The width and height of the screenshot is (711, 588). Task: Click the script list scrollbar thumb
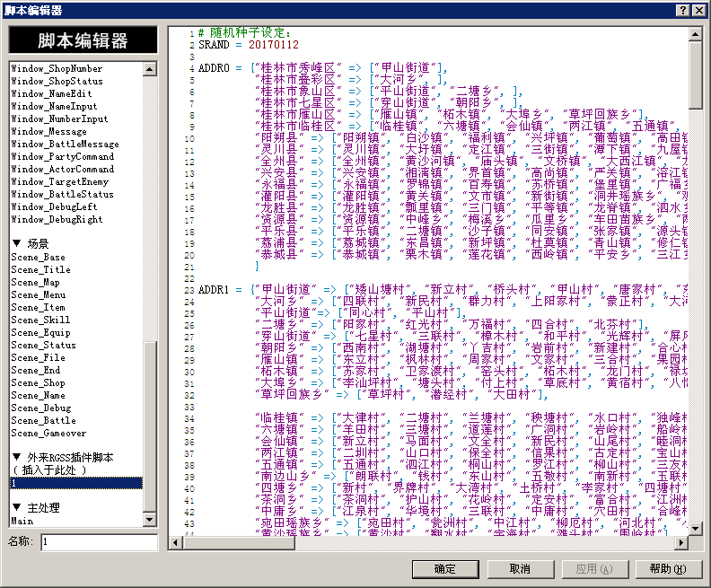point(149,427)
